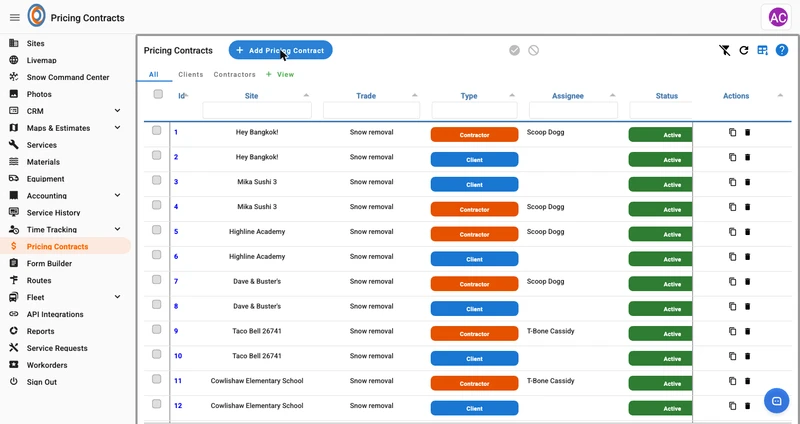
Task: Check the box for contract 10
Action: 157,354
